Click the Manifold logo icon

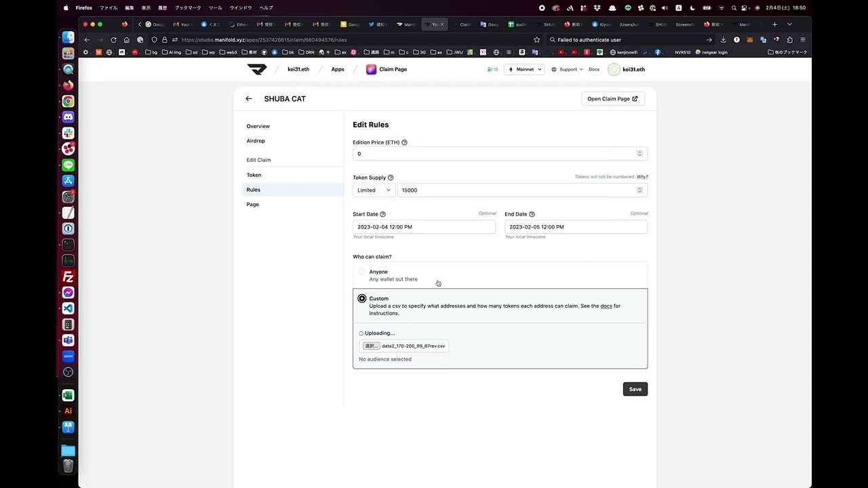click(257, 69)
